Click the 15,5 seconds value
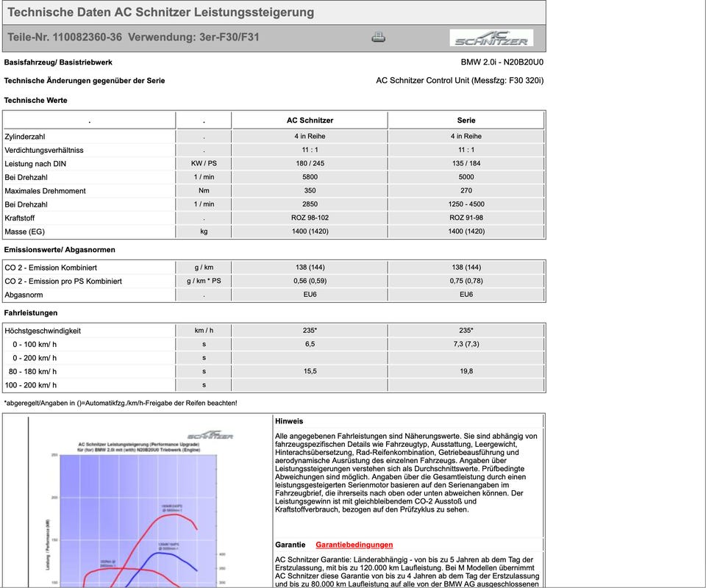Screen dimensions: 706x588 (x=310, y=371)
